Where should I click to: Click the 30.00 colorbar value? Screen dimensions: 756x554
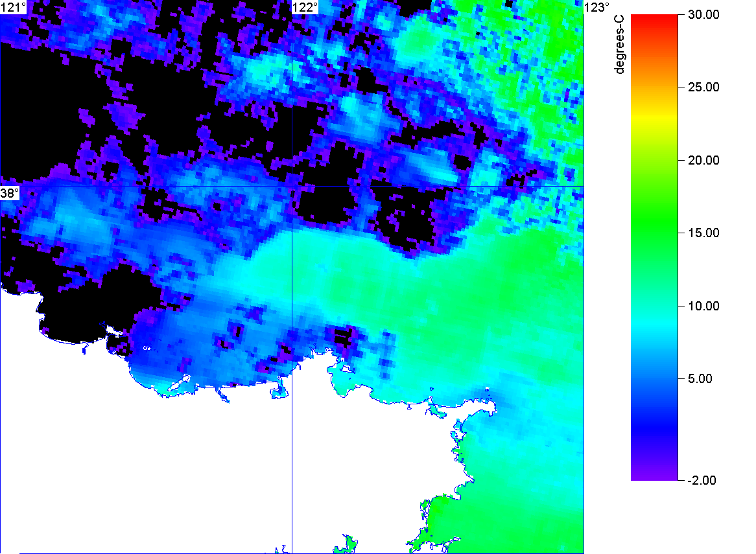[x=703, y=14]
